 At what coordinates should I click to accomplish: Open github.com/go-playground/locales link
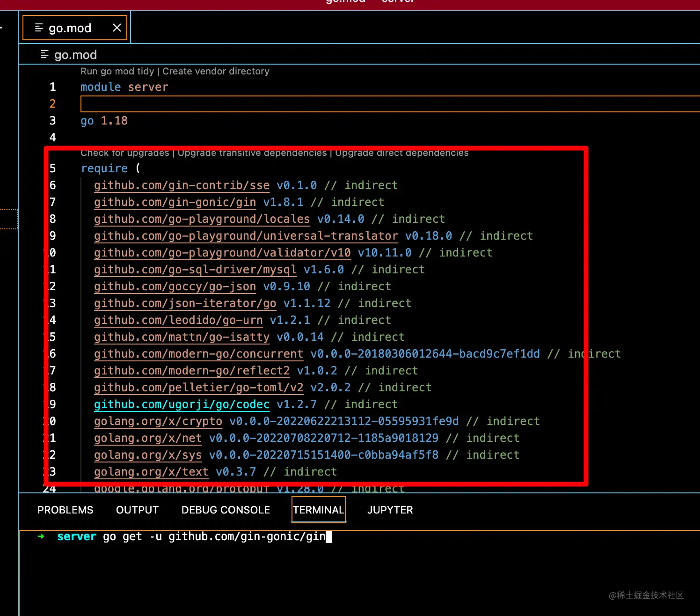[202, 219]
